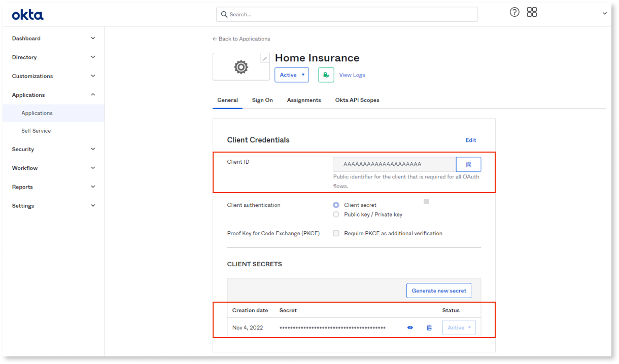This screenshot has width=619, height=364.
Task: Copy the Client ID using the clipboard icon
Action: pyautogui.click(x=468, y=164)
